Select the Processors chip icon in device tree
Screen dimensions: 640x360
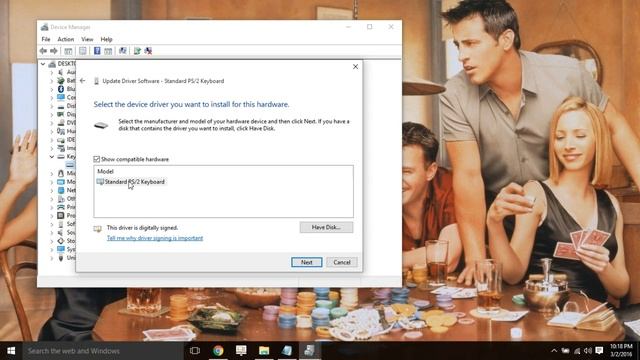pyautogui.click(x=61, y=216)
